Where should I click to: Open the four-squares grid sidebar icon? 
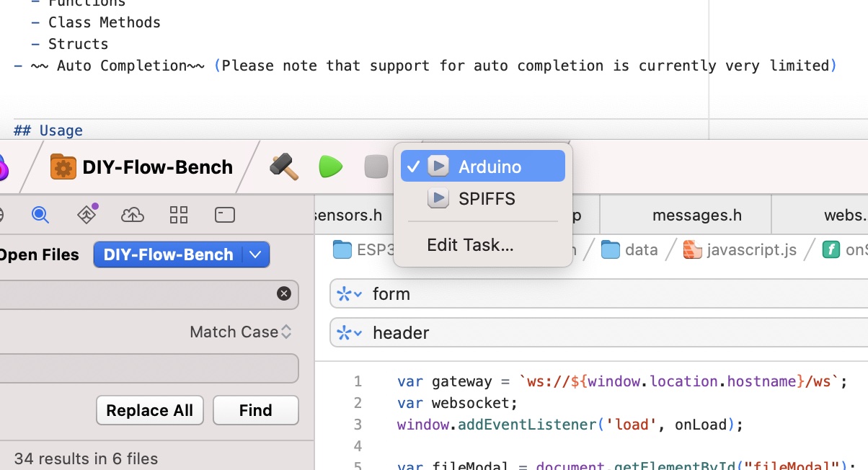[178, 214]
